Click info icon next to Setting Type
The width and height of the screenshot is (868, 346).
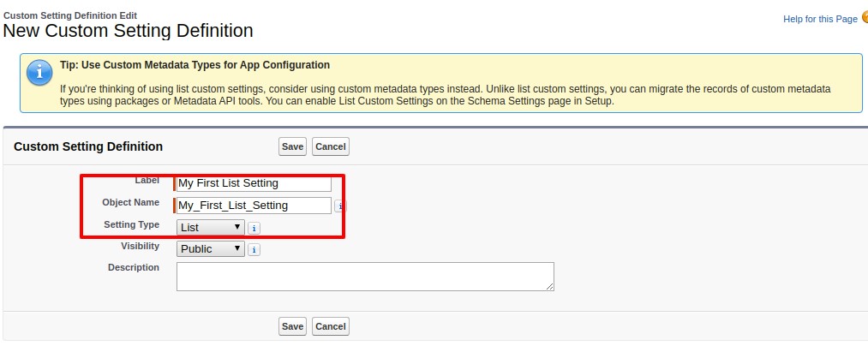coord(254,228)
